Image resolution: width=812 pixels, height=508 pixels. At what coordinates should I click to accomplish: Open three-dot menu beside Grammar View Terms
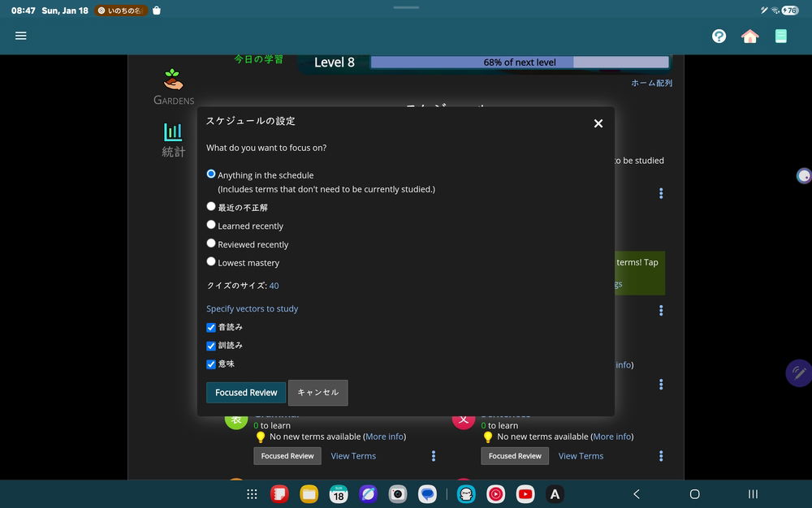(434, 456)
